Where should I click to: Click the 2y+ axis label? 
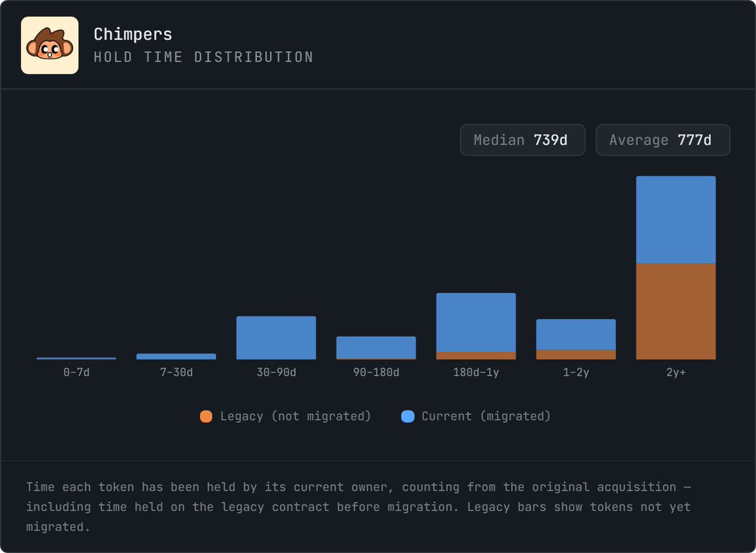(676, 373)
